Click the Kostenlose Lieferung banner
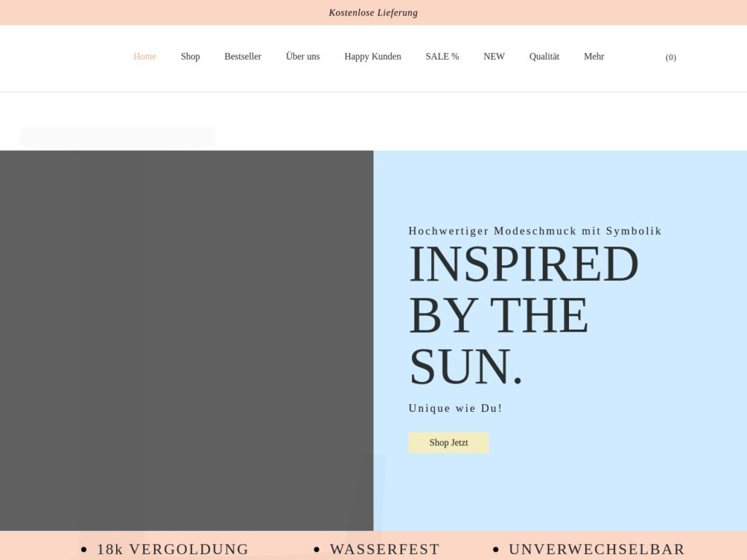This screenshot has height=560, width=747. click(x=373, y=12)
